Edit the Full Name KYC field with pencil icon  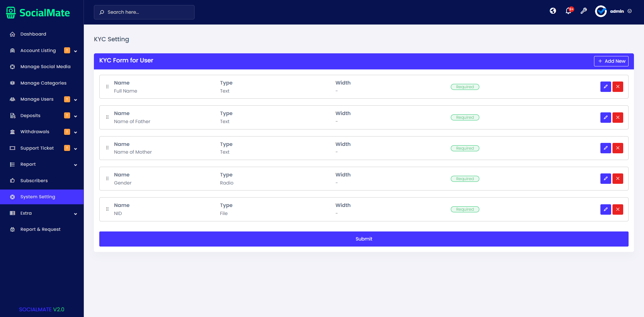[605, 87]
